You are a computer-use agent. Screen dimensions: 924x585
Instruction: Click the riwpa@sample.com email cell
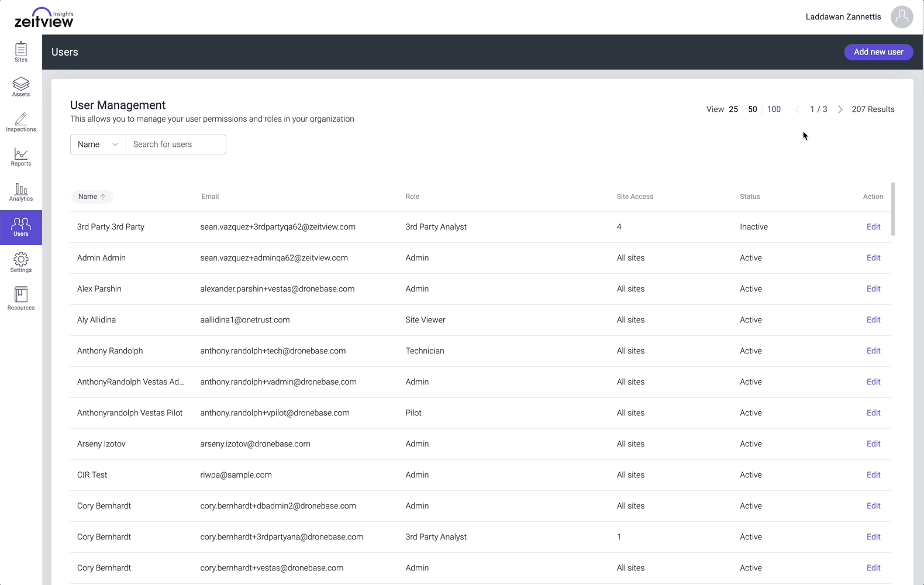tap(236, 475)
